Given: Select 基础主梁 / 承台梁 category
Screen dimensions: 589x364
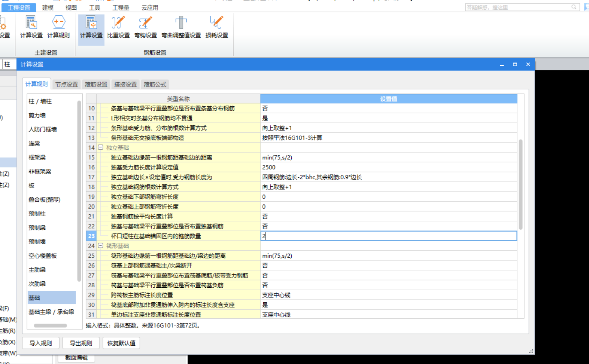Looking at the screenshot, I should coord(52,312).
